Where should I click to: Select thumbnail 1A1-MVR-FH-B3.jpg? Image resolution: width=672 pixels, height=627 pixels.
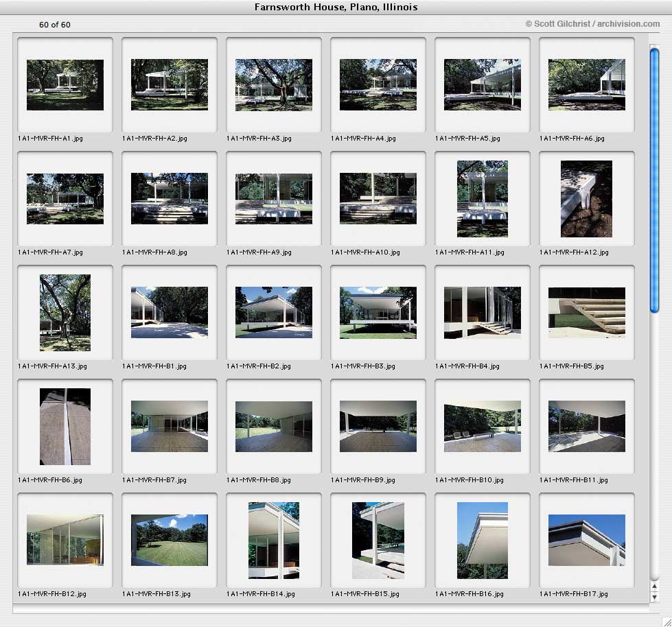(x=378, y=313)
